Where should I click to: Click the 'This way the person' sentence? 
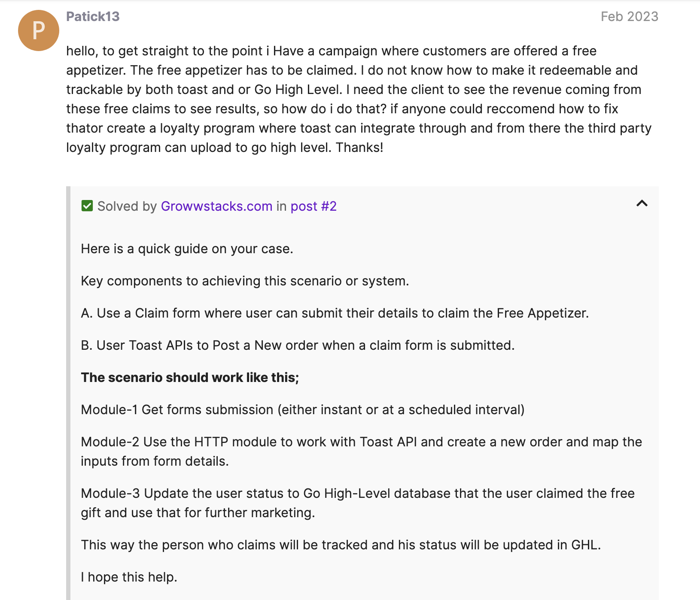click(341, 545)
